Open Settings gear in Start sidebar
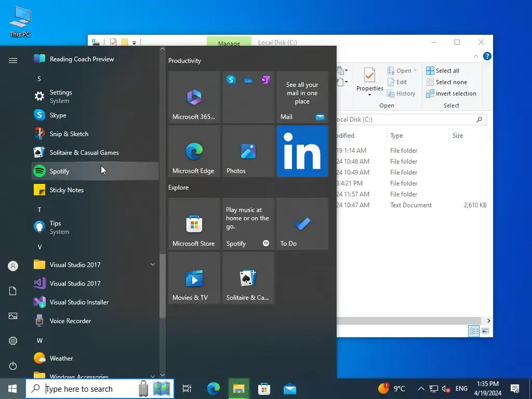 13,341
